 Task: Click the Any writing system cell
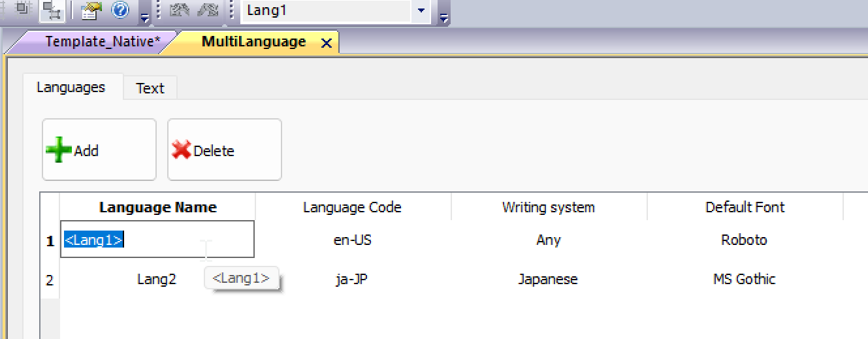point(549,240)
